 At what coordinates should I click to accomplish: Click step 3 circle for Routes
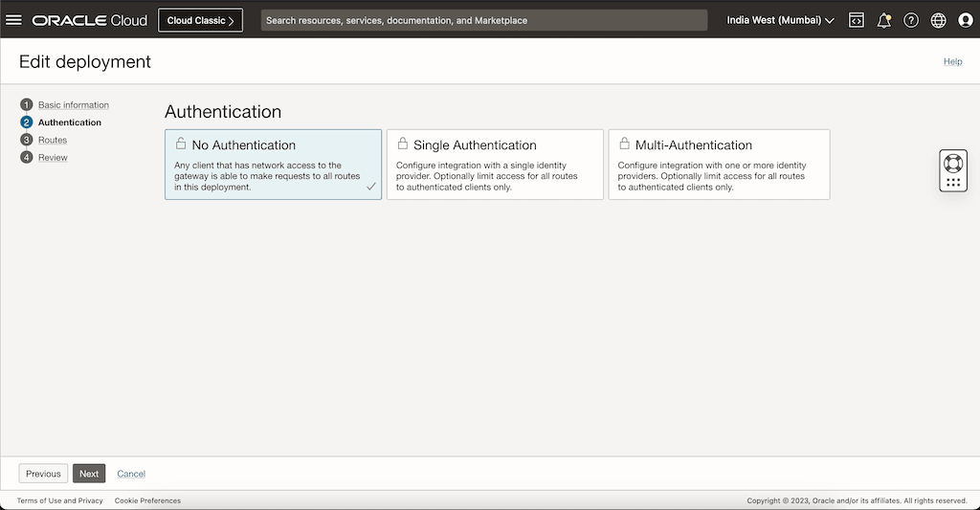coord(26,140)
